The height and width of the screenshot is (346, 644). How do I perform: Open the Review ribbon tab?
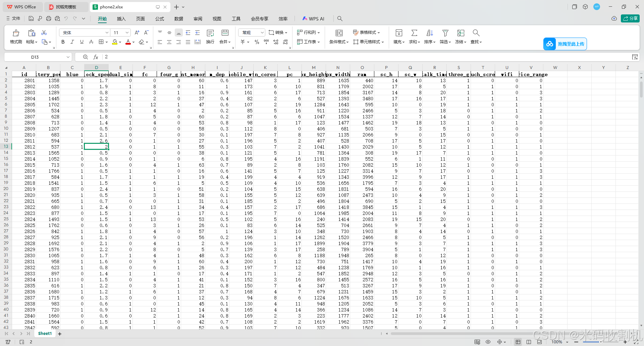tap(198, 19)
